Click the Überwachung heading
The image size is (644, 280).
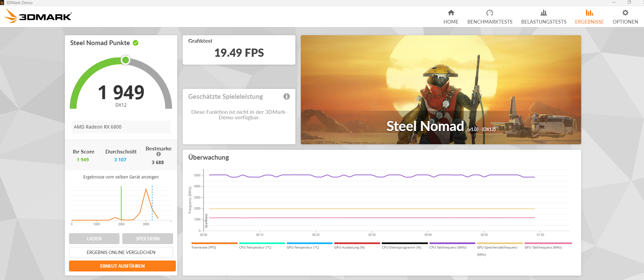coord(209,158)
